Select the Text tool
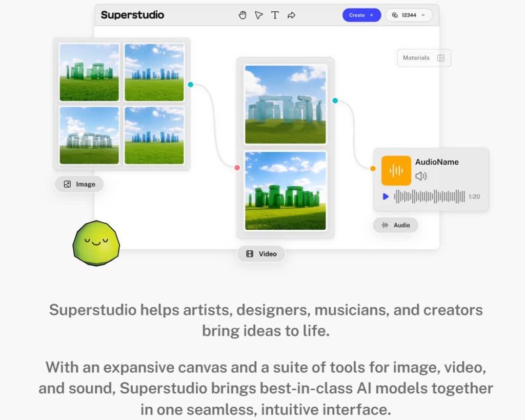 [275, 15]
